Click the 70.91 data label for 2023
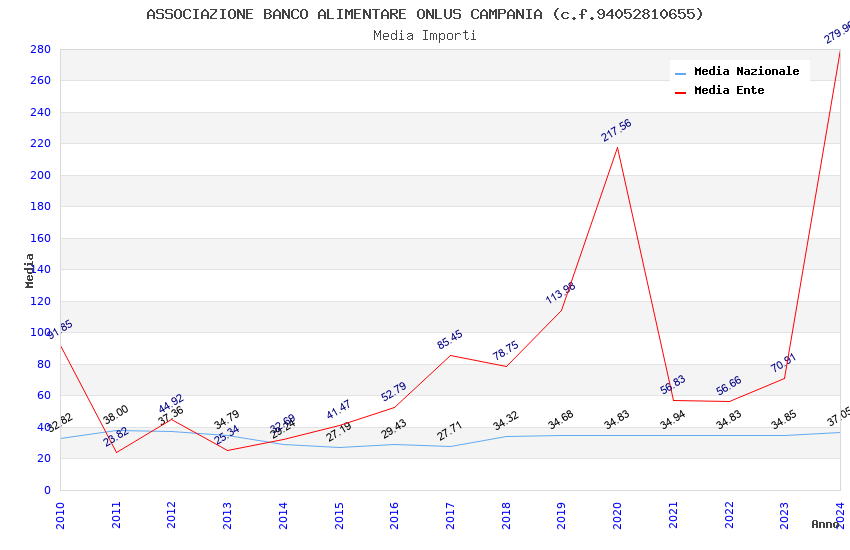 click(x=784, y=363)
